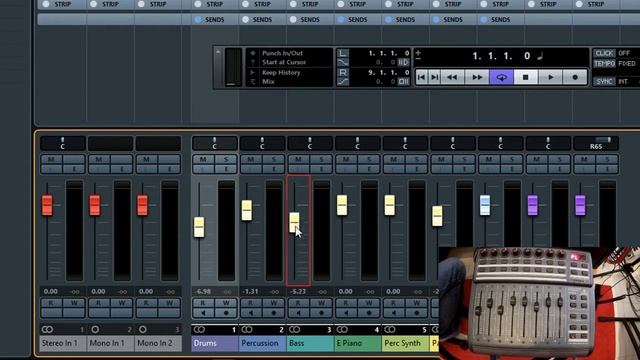
Task: Select the Stereo In 1 channel label
Action: tap(62, 343)
